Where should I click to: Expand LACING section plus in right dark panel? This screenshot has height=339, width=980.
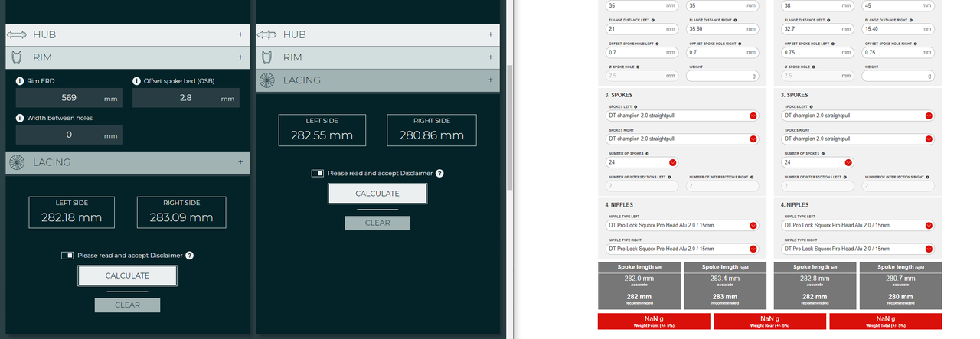490,80
